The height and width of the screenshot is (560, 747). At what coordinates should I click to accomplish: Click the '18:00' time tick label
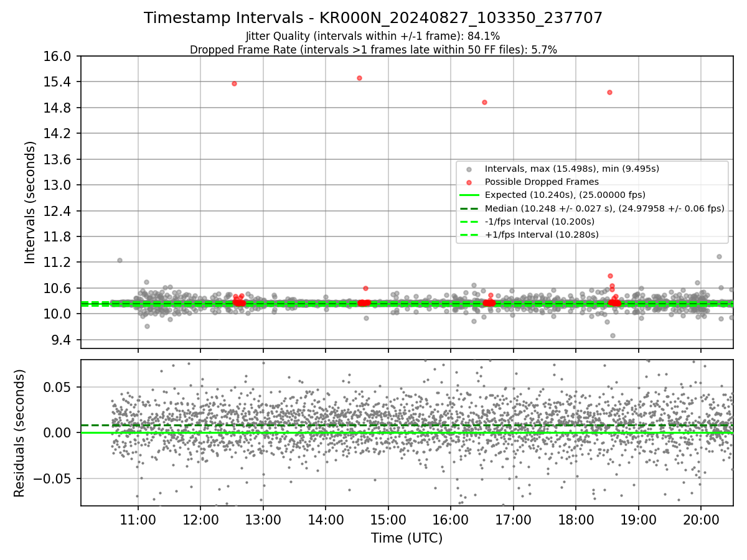(x=576, y=521)
